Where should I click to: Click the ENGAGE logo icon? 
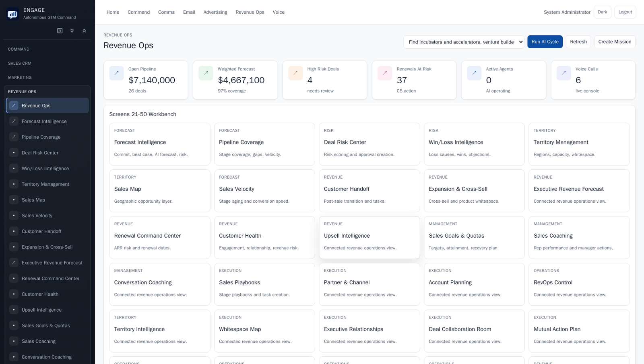(x=12, y=14)
